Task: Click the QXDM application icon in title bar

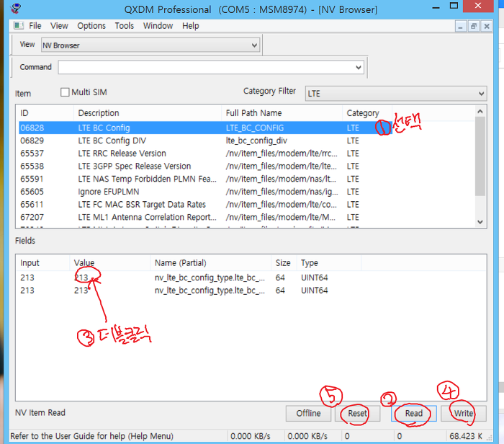Action: (x=15, y=8)
